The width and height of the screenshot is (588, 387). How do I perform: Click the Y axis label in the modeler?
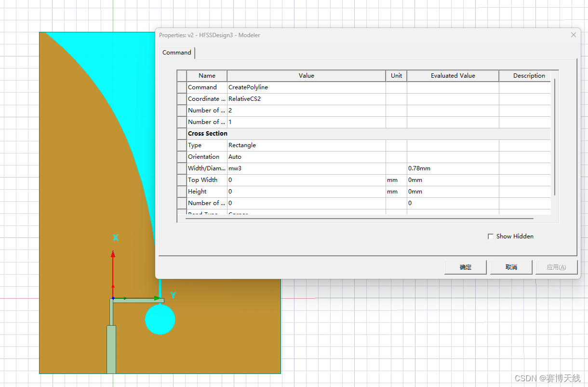pos(174,295)
